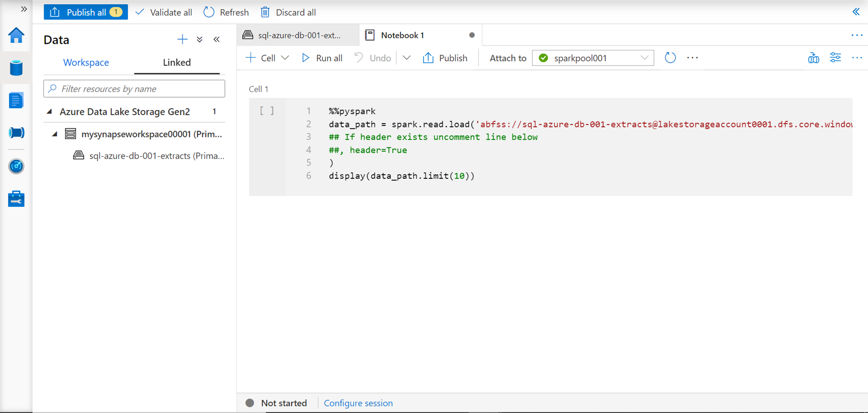The height and width of the screenshot is (413, 868).
Task: Open the variables explorer icon
Action: pyautogui.click(x=813, y=58)
